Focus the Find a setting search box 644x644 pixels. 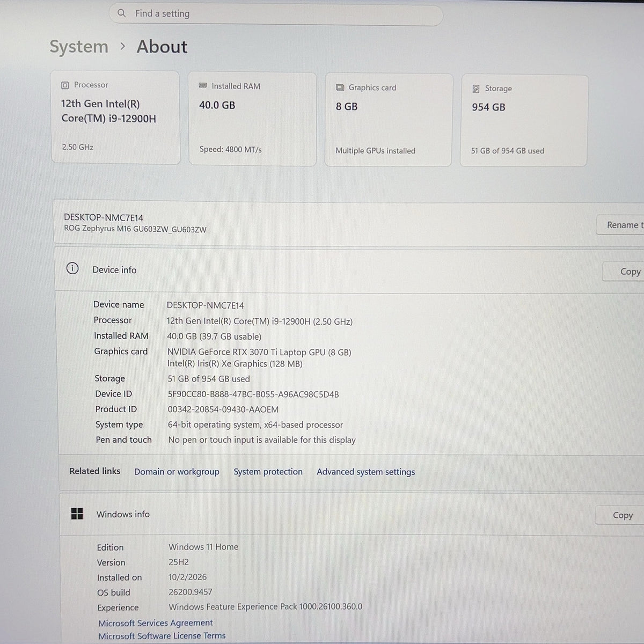[276, 14]
